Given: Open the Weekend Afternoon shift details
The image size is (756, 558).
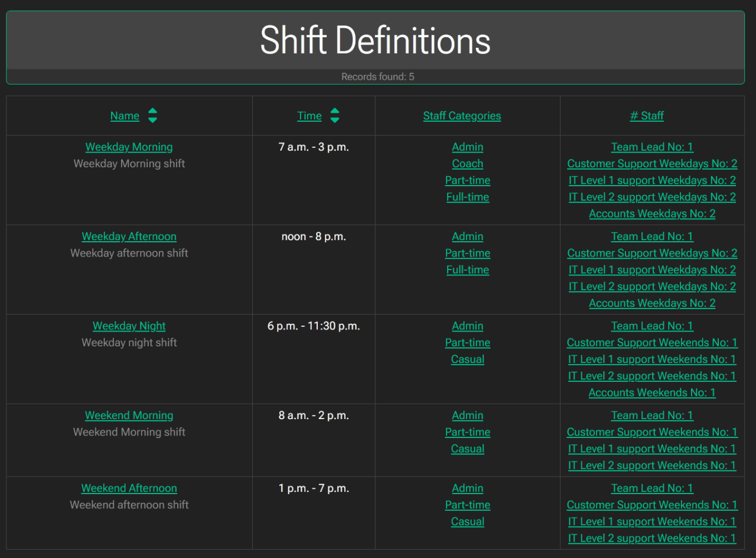Looking at the screenshot, I should pos(129,488).
